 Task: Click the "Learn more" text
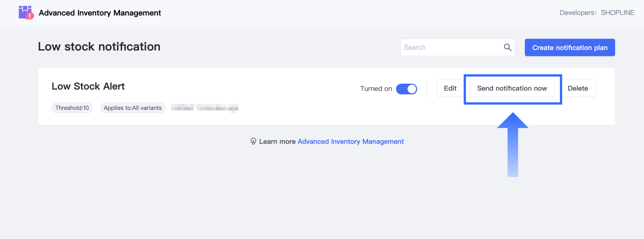[x=277, y=141]
